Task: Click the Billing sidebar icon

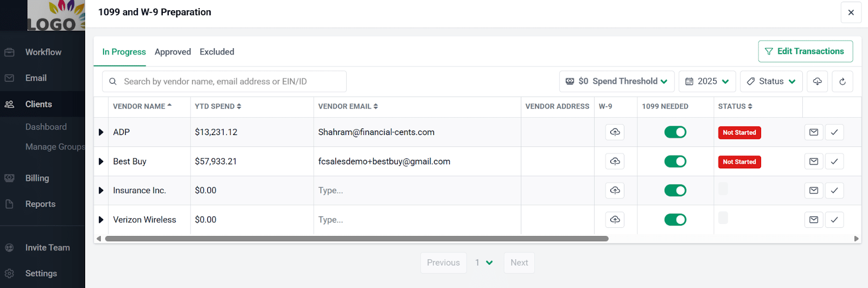Action: 9,178
